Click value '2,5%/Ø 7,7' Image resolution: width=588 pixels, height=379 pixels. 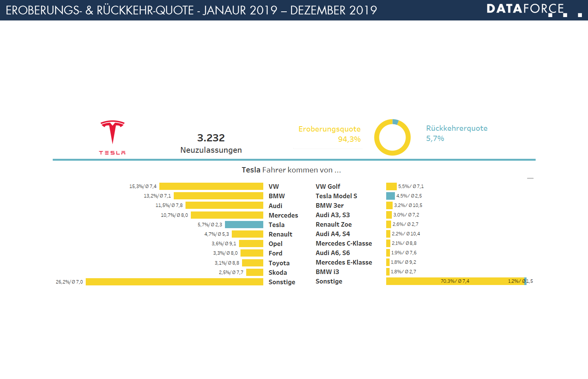pos(231,273)
